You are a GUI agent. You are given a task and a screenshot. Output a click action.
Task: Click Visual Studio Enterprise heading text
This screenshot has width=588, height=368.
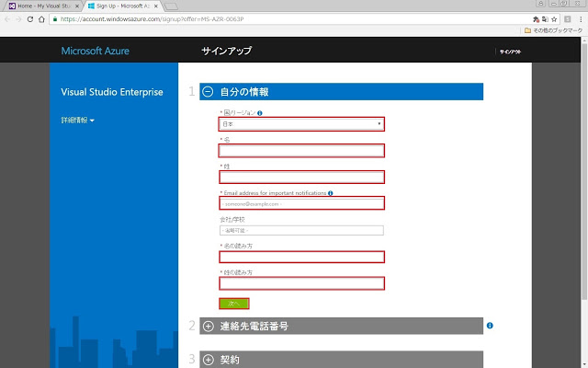tap(112, 92)
